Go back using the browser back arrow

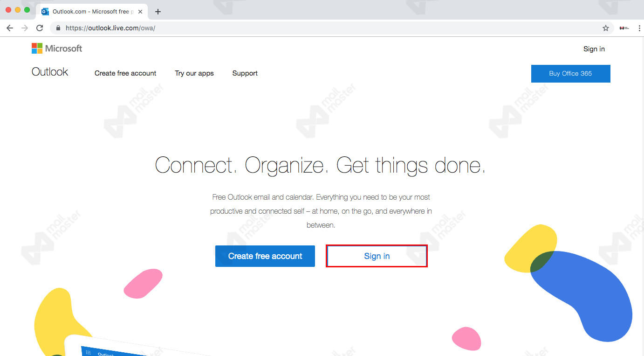[x=10, y=28]
